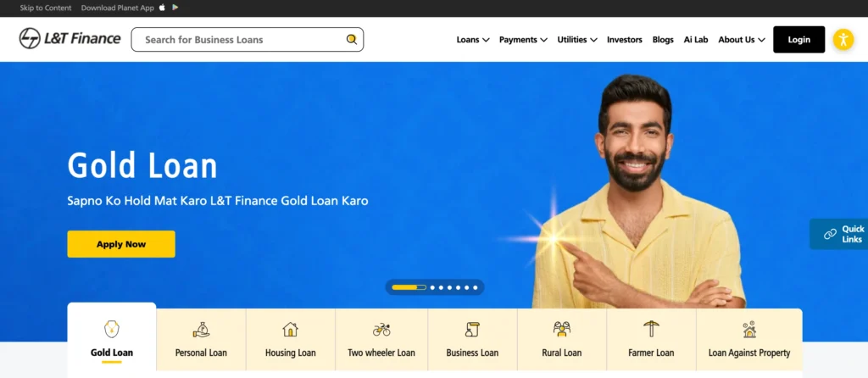
Task: Open the Blogs menu item
Action: 663,40
